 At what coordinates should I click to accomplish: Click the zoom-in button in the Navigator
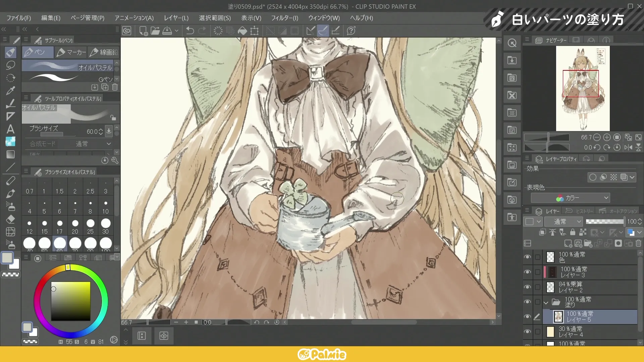coord(606,137)
